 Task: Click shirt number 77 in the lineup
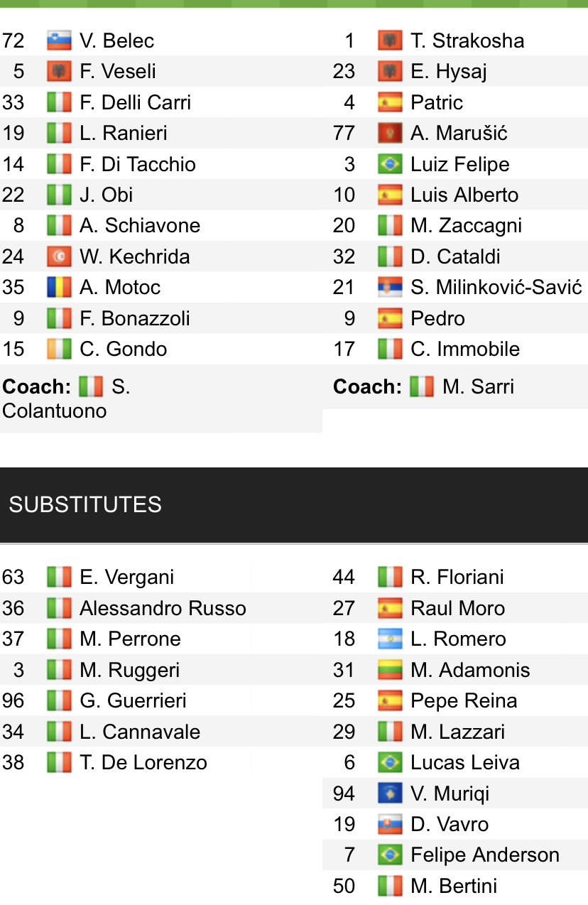point(344,133)
